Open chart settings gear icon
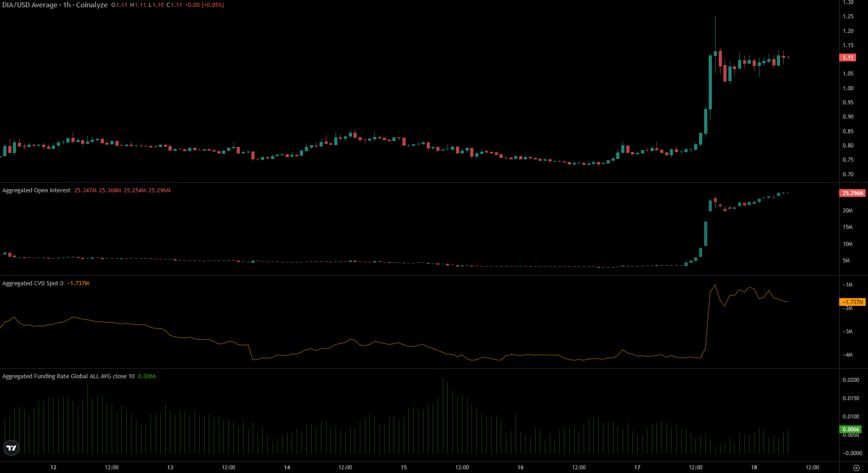 pos(857,468)
